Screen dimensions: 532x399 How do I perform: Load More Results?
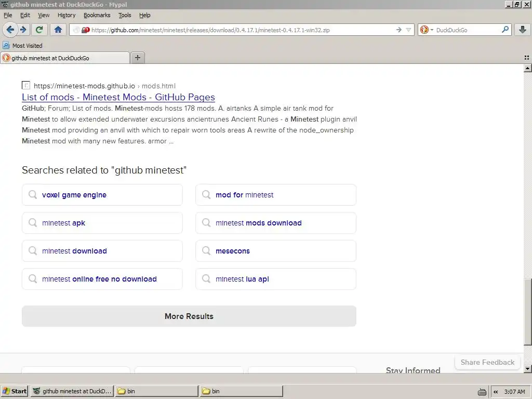click(189, 316)
